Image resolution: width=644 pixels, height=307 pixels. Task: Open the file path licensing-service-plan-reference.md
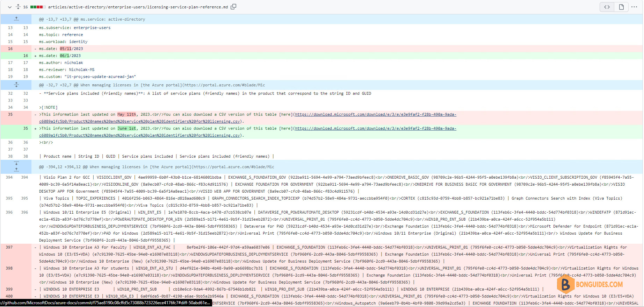[x=138, y=7]
